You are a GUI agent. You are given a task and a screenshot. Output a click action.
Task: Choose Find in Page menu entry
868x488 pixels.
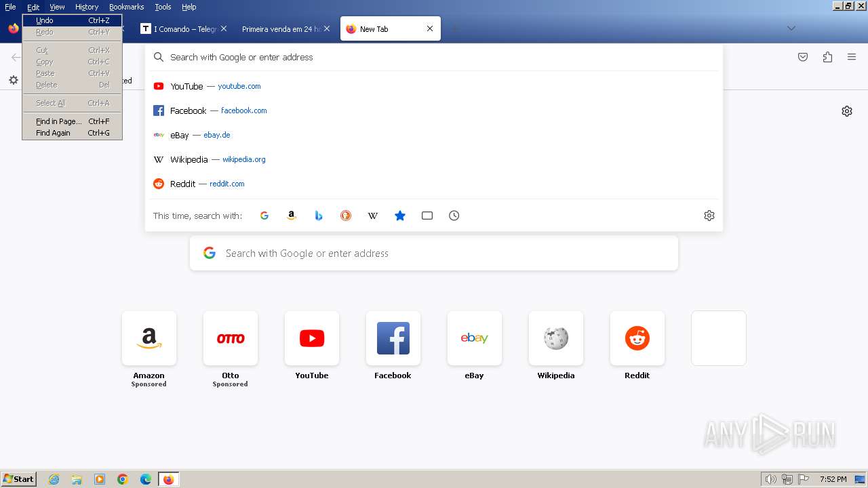click(x=72, y=121)
